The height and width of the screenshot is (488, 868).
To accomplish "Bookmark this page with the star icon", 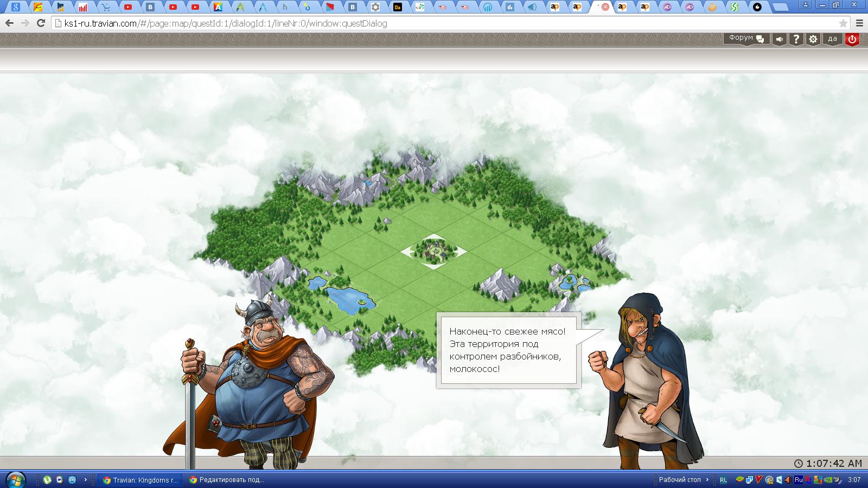I will (843, 23).
